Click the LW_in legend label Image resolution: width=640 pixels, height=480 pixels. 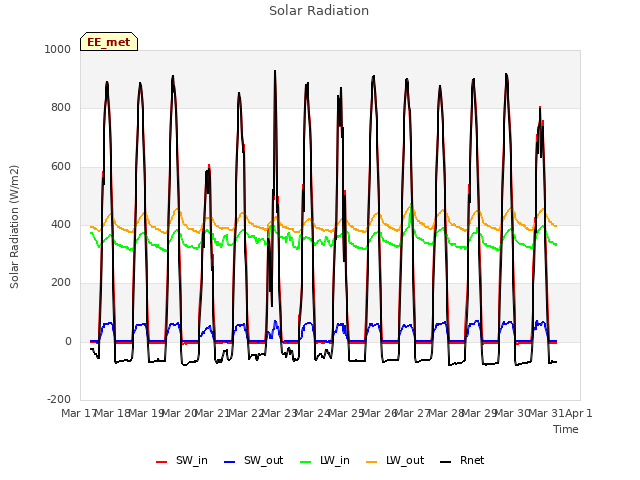335,460
